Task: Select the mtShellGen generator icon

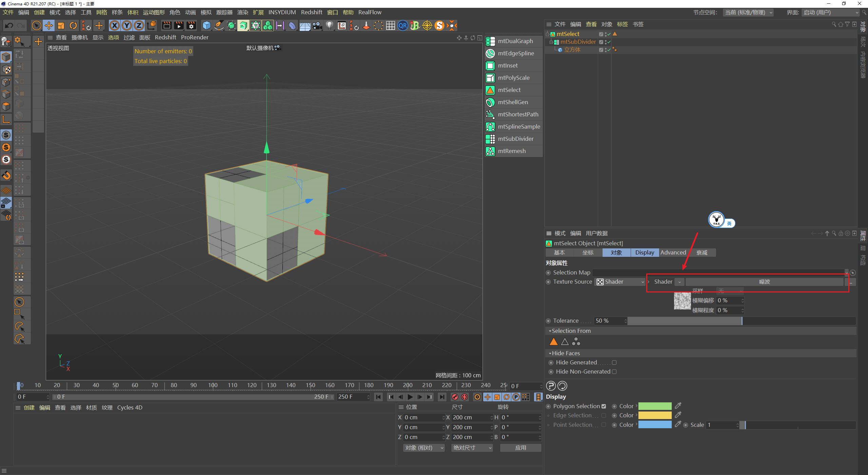Action: [490, 102]
